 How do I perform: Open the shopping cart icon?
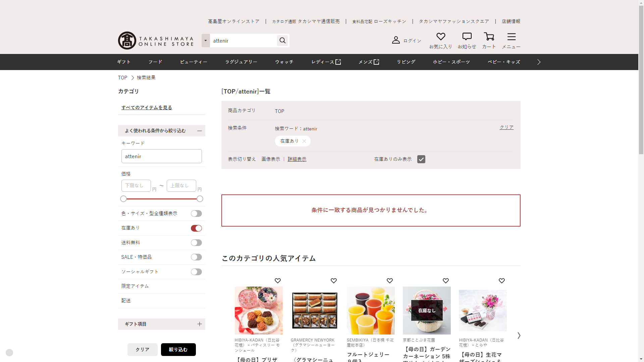(489, 37)
